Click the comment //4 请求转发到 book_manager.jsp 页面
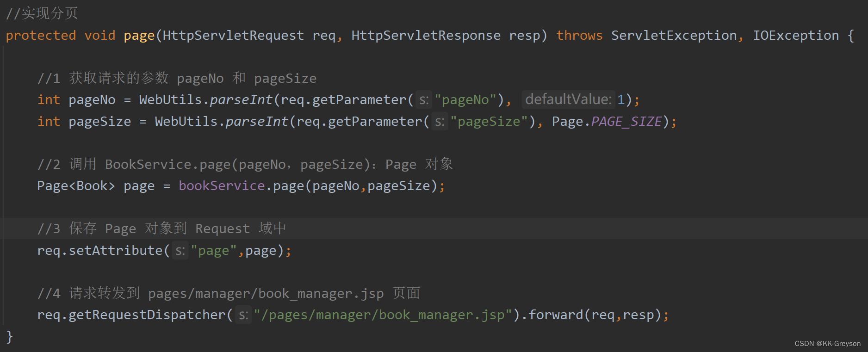 (229, 293)
